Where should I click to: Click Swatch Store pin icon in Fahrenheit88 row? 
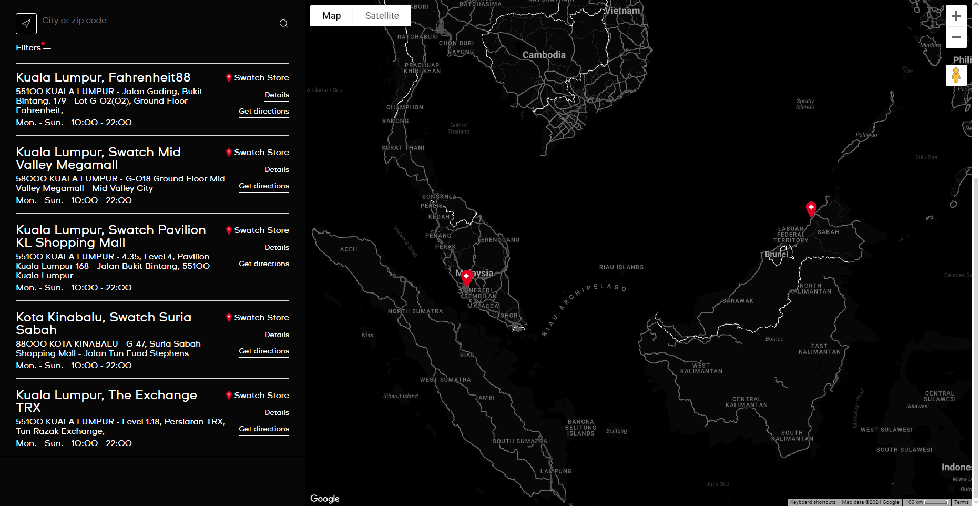[x=229, y=78]
